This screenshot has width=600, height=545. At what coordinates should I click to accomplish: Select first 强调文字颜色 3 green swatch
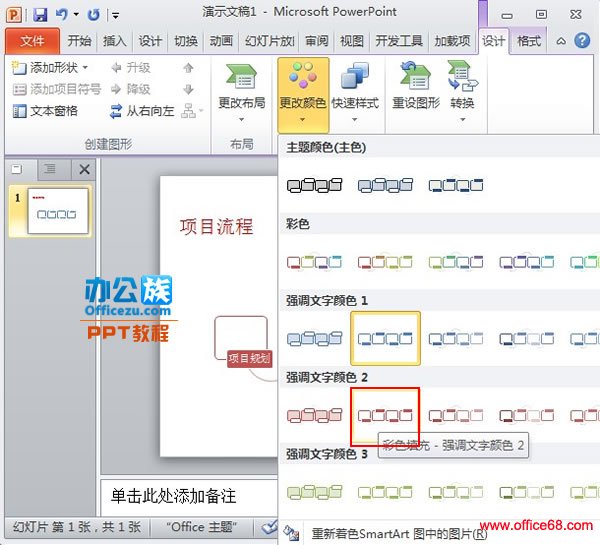coord(315,492)
